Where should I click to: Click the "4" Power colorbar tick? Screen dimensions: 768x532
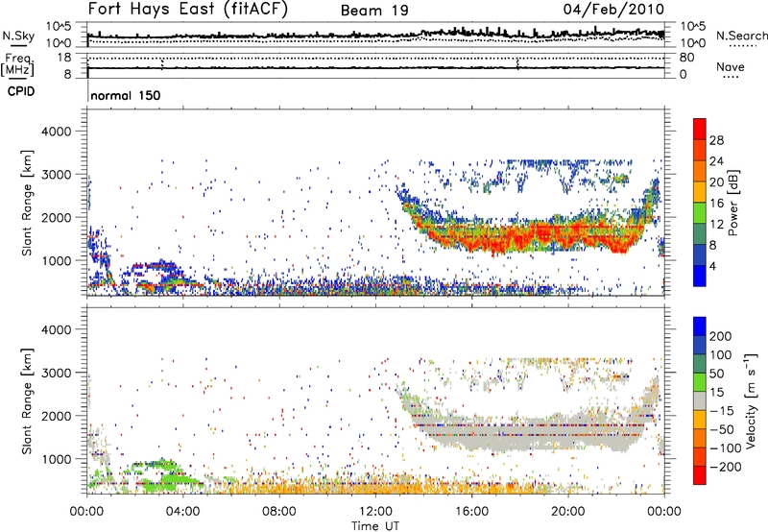pyautogui.click(x=713, y=266)
